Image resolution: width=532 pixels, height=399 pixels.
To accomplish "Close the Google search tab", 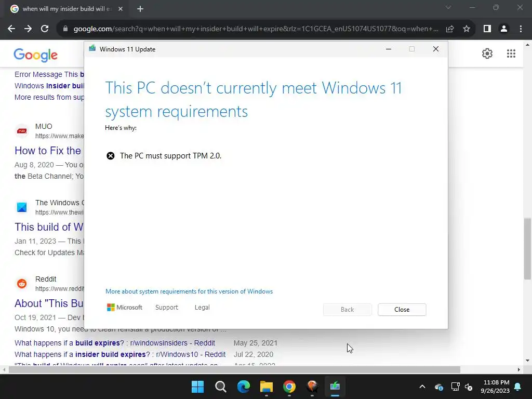I will [121, 9].
